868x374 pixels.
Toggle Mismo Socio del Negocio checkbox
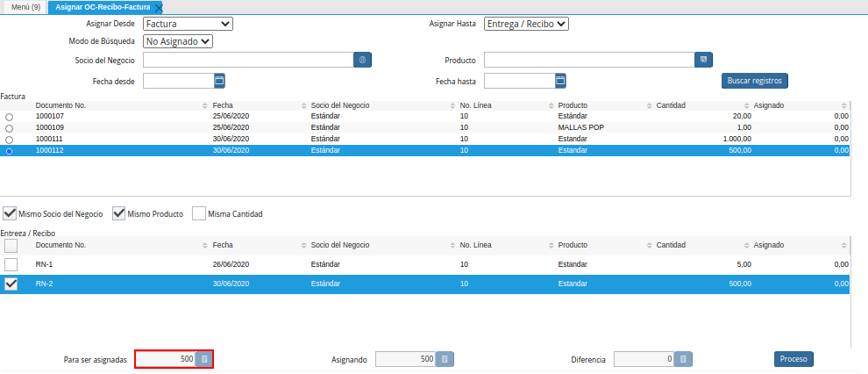click(10, 213)
